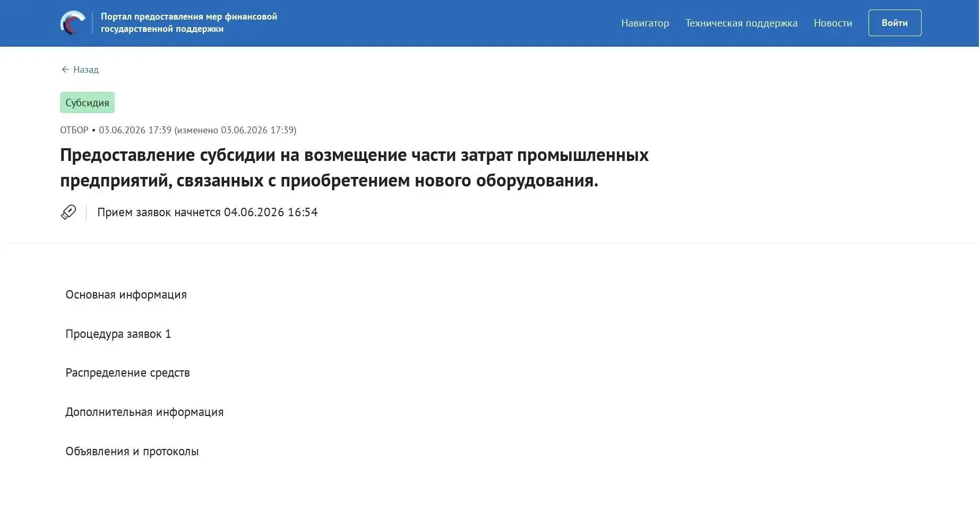Screen dimensions: 980x510
Task: Expand Основная информация section
Action: coord(126,295)
